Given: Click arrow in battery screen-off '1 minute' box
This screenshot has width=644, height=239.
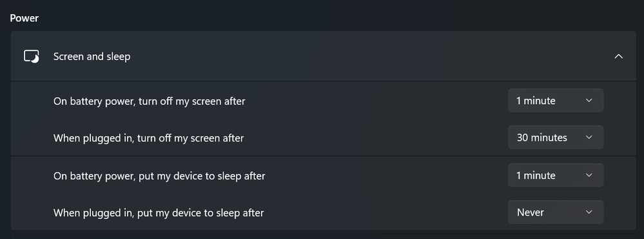Looking at the screenshot, I should tap(589, 100).
